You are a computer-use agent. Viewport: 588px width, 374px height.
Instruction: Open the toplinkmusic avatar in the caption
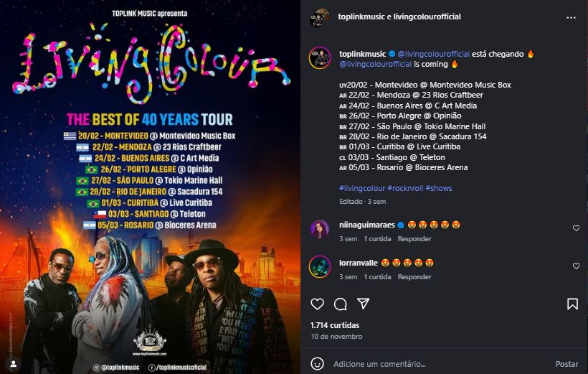click(x=320, y=58)
